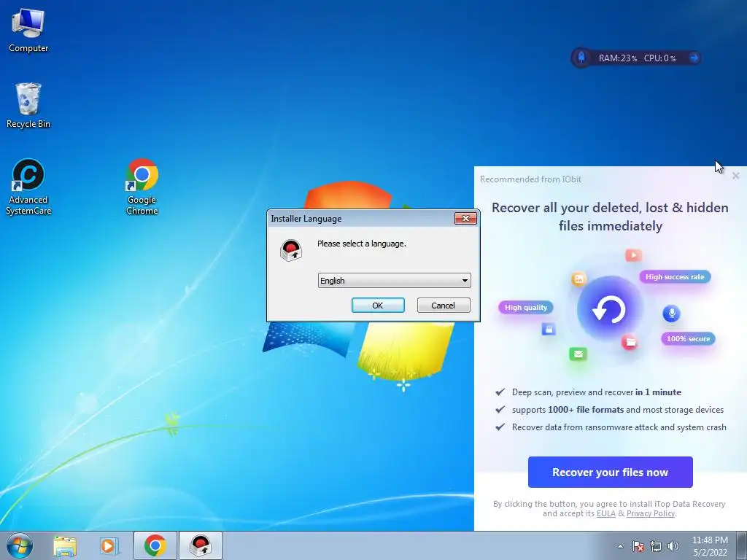
Task: Show hidden tray icons arrow
Action: pyautogui.click(x=620, y=546)
